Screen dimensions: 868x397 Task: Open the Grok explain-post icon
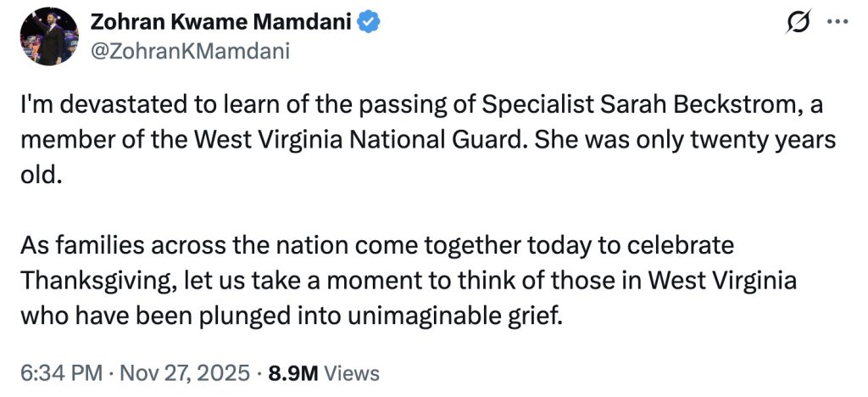click(798, 24)
